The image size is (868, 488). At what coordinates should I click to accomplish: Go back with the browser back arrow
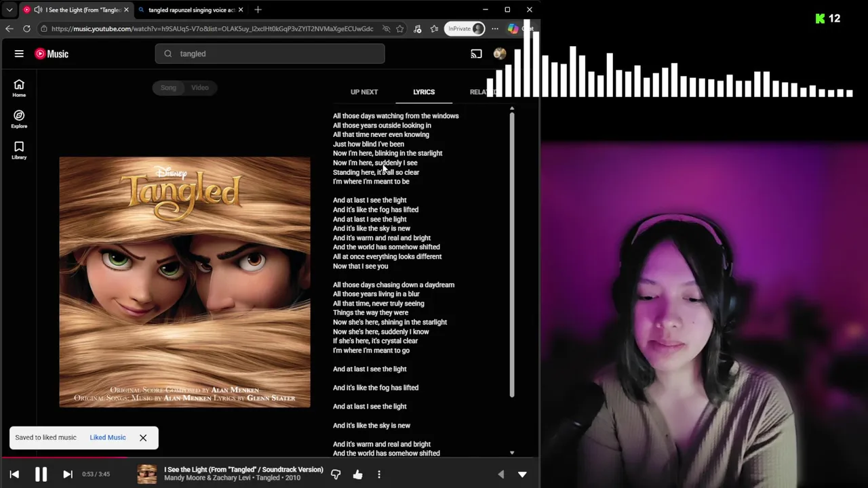pos(9,28)
